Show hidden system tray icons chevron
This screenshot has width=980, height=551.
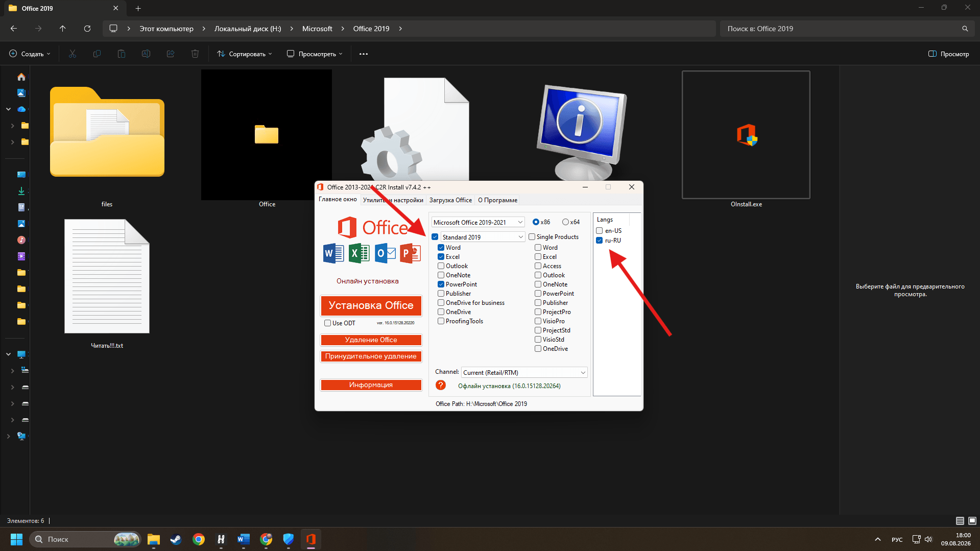878,539
